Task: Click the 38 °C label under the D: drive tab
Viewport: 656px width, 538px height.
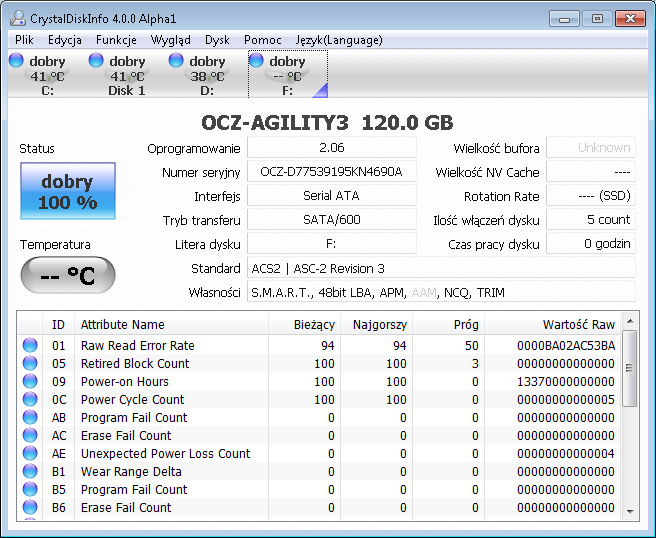Action: click(207, 77)
